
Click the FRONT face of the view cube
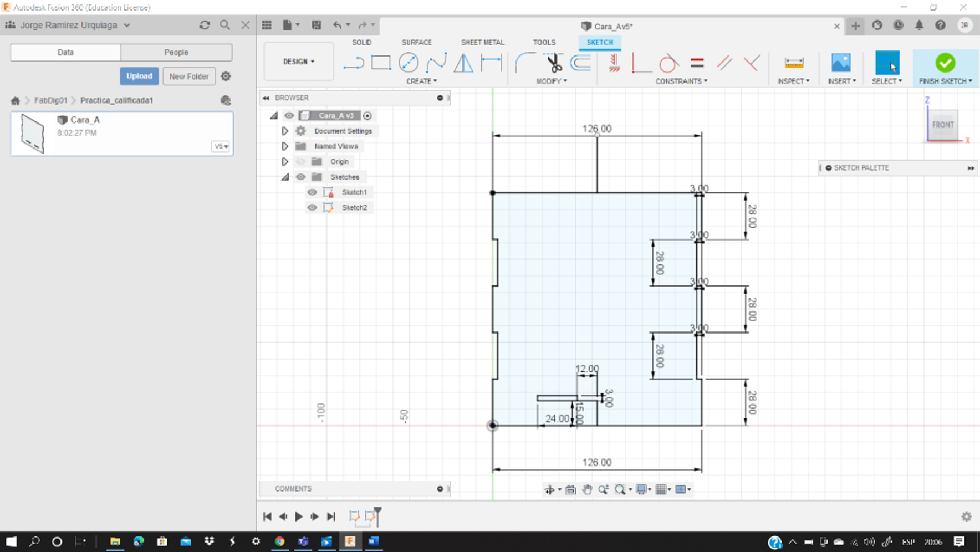click(x=943, y=125)
